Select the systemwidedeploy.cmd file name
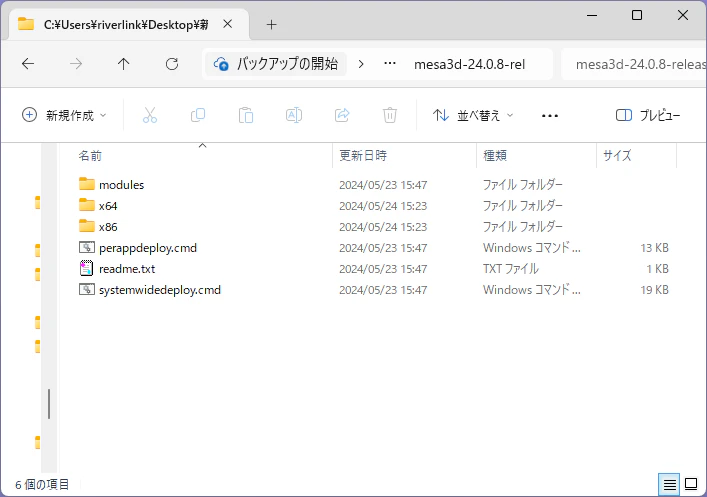Viewport: 707px width, 497px height. coord(160,290)
